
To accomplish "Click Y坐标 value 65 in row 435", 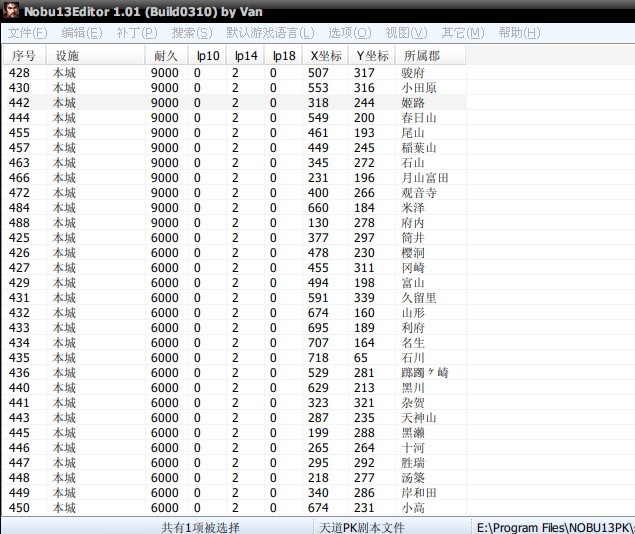I will coord(361,357).
